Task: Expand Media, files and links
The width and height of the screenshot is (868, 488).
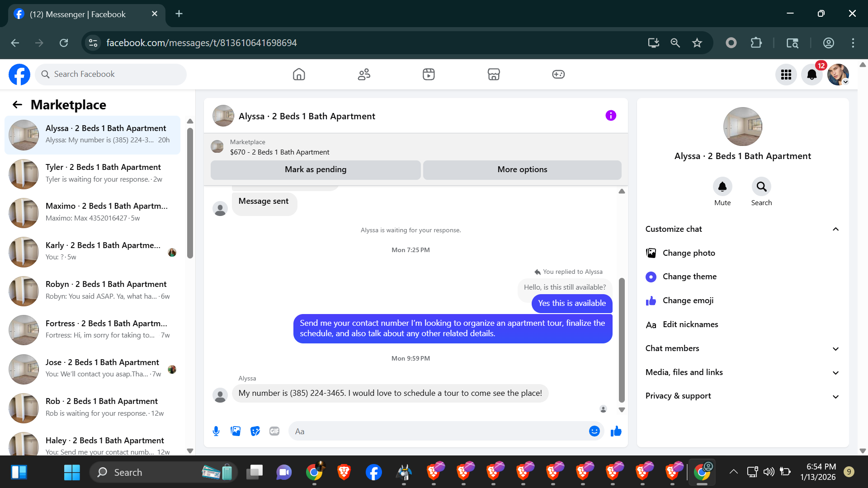Action: click(835, 372)
